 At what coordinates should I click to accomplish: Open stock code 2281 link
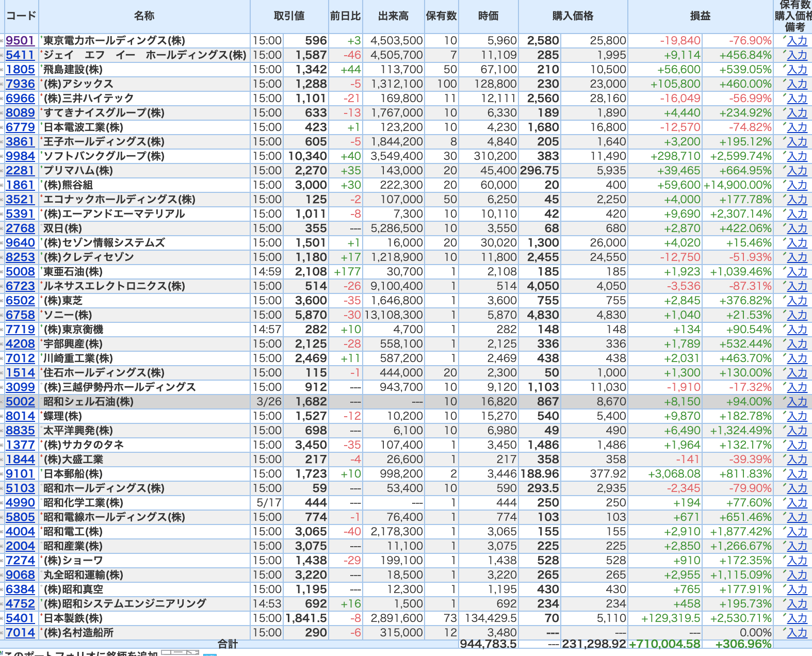pyautogui.click(x=20, y=171)
